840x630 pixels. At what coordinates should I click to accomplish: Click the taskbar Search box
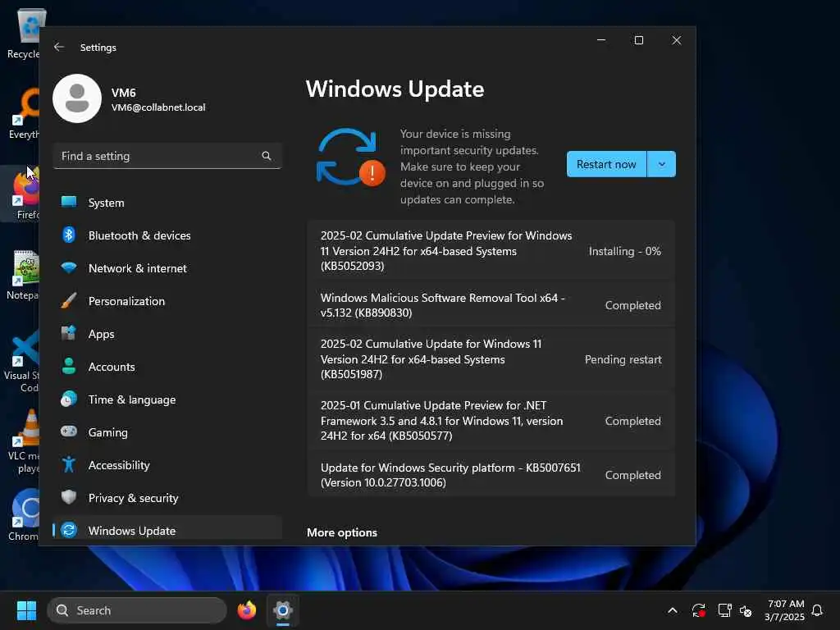pyautogui.click(x=137, y=610)
